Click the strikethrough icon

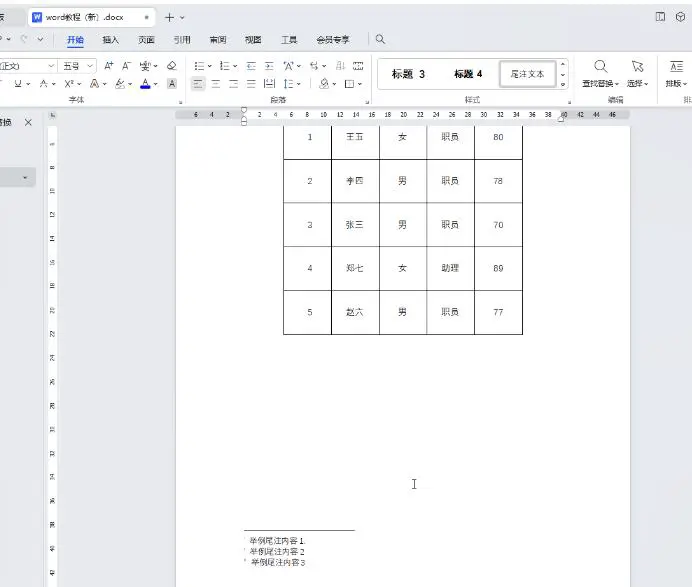point(44,83)
